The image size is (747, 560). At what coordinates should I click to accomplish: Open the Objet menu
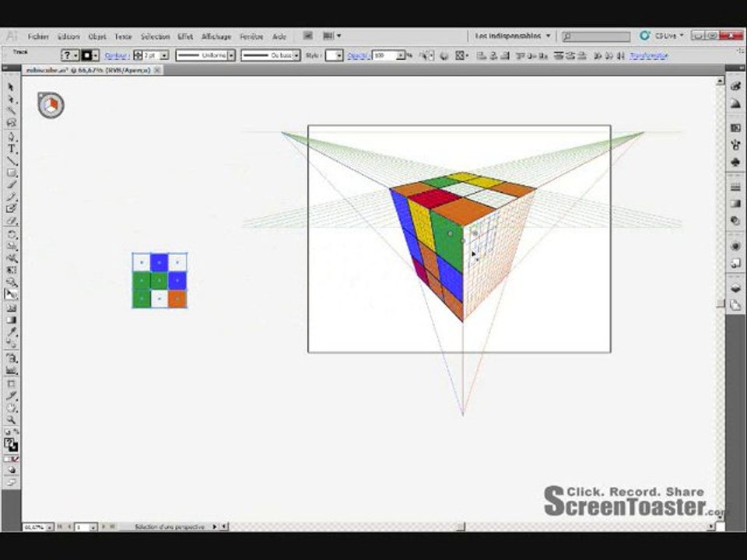(x=97, y=37)
